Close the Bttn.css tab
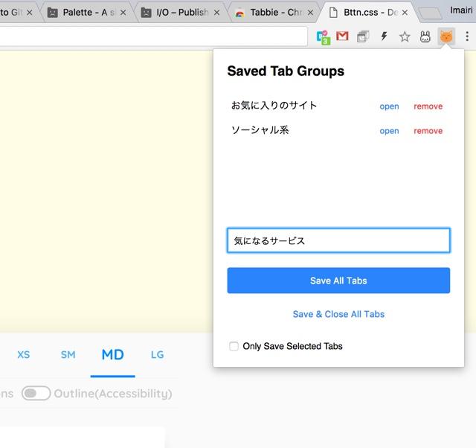 405,13
